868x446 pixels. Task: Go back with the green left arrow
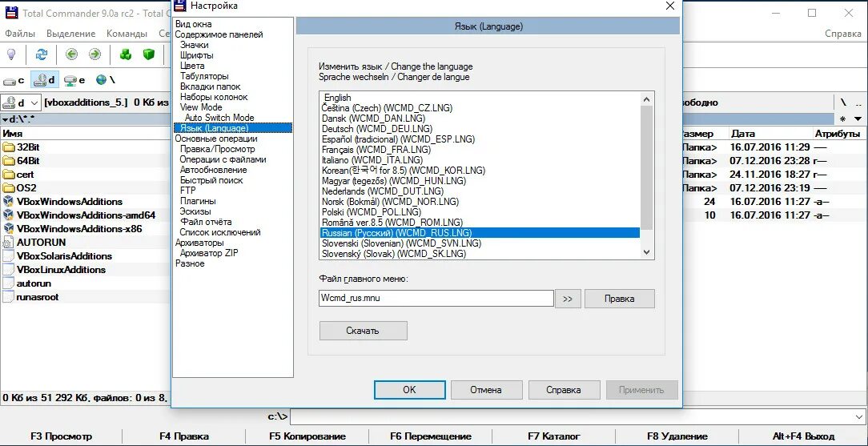pyautogui.click(x=71, y=54)
